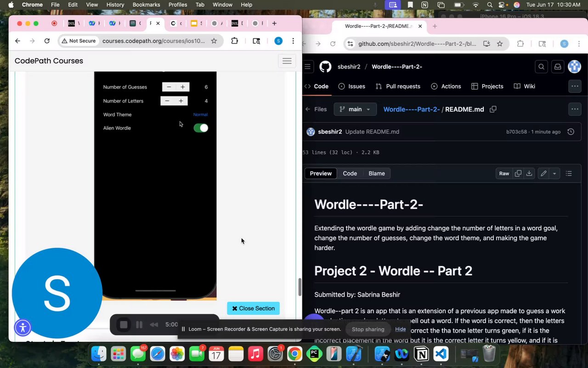Bookmark the GitHub page with star

tap(500, 44)
